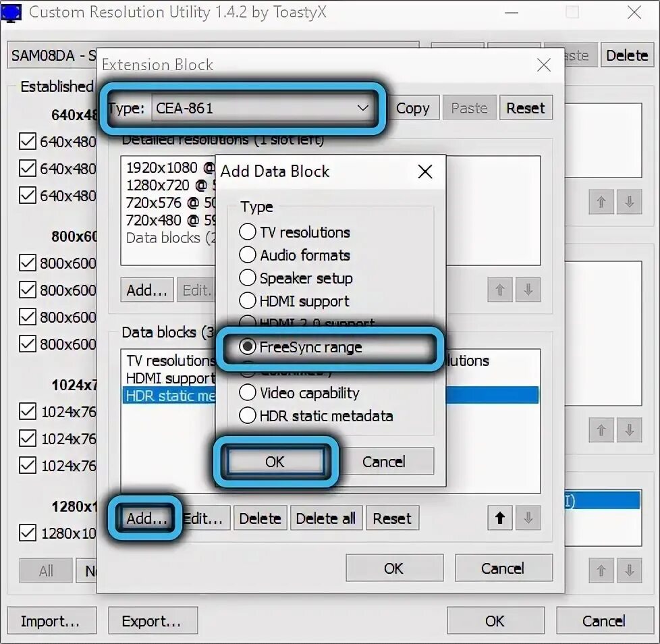Move detailed resolution down arrow
660x644 pixels.
528,290
